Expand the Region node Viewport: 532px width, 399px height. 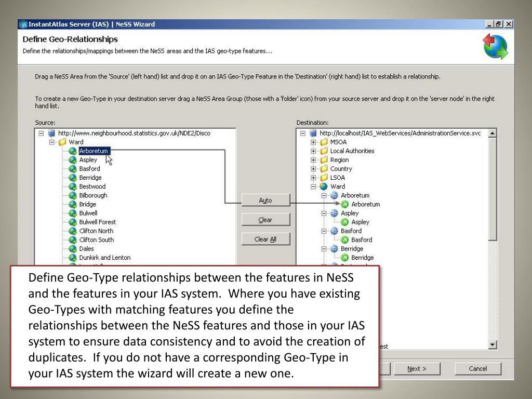click(313, 160)
